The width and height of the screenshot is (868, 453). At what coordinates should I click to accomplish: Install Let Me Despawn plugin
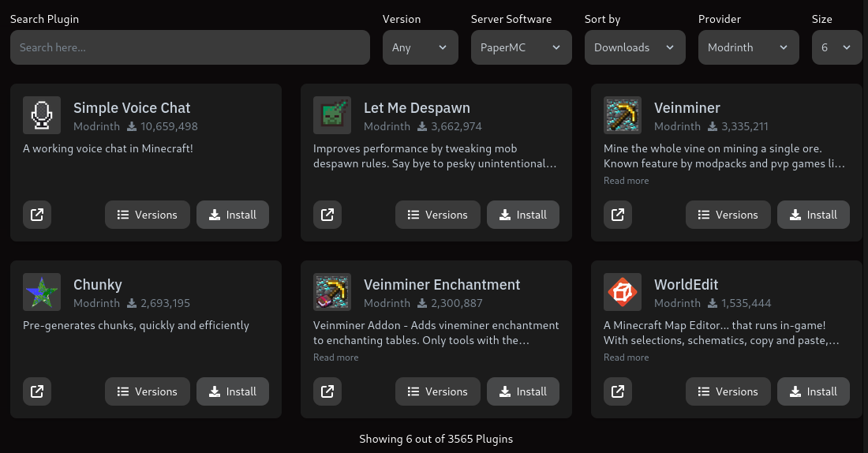click(x=523, y=215)
